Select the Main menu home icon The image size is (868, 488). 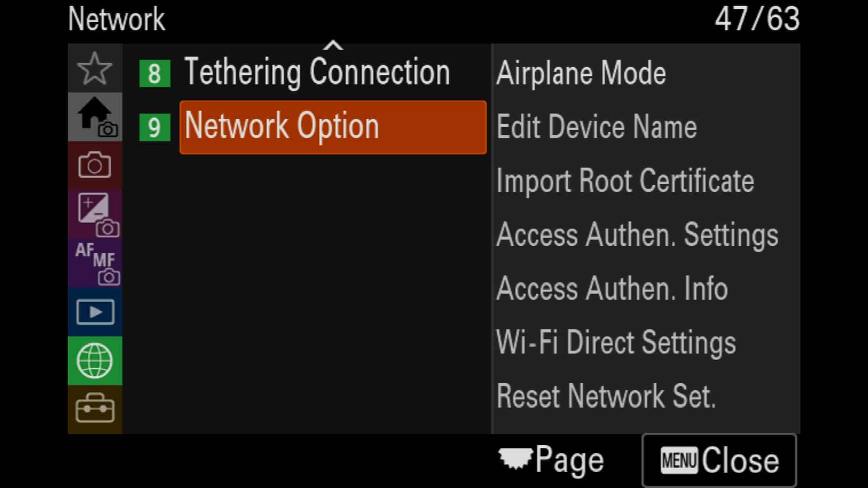point(95,117)
